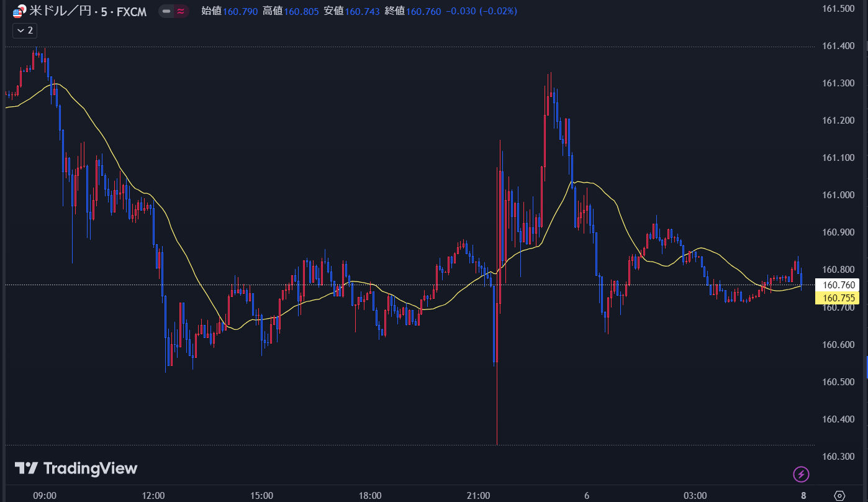Click the 終値 160.760 close value
Viewport: 868px width, 502px height.
[x=412, y=11]
